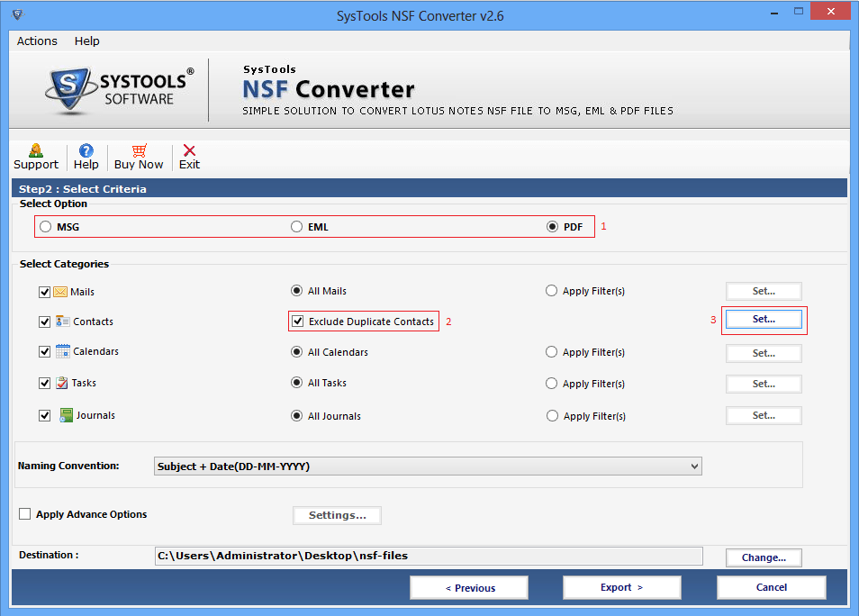Viewport: 859px width, 616px height.
Task: Click the red Exit X icon
Action: point(190,150)
